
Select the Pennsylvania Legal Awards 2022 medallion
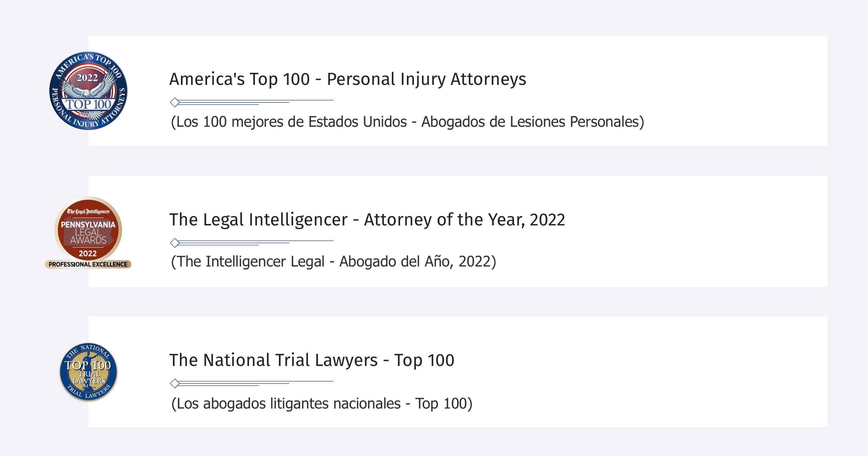(88, 232)
